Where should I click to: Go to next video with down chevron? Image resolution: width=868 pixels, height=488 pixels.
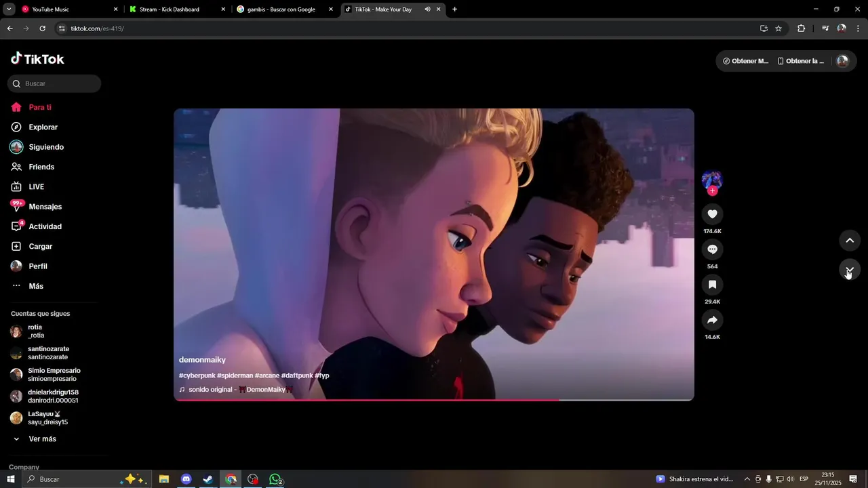tap(850, 270)
